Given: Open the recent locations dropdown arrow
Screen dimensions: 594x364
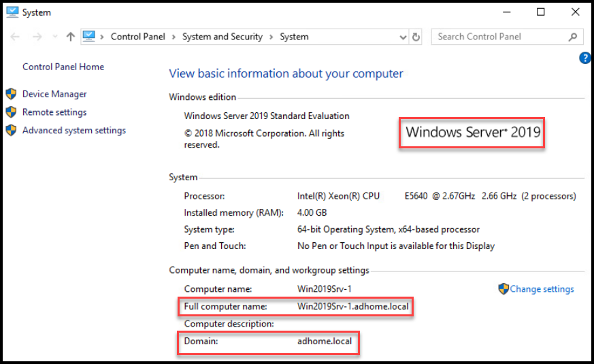Looking at the screenshot, I should coord(55,37).
